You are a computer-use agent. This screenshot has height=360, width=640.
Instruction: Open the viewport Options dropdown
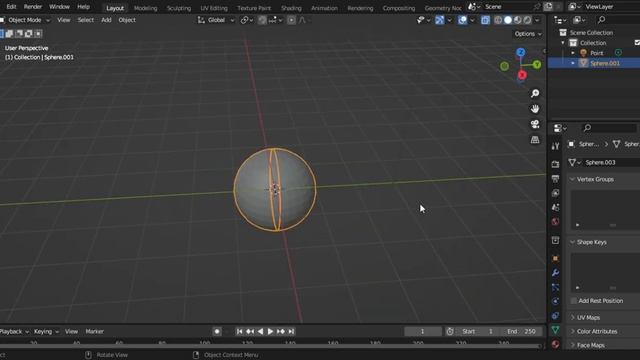point(528,34)
